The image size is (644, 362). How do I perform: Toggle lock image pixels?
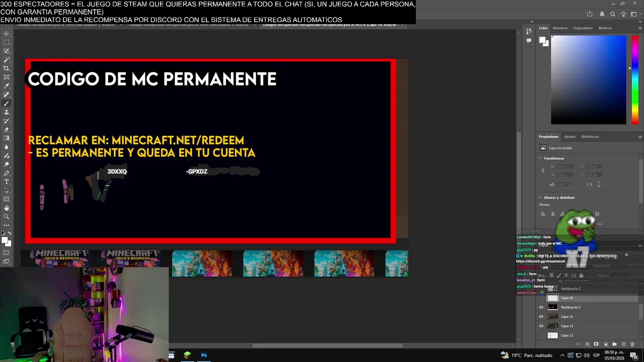click(559, 276)
